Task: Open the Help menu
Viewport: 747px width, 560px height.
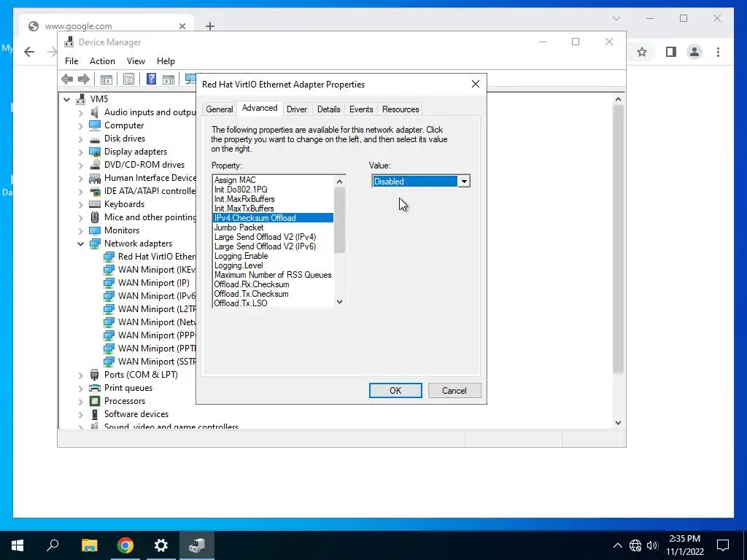Action: point(166,61)
